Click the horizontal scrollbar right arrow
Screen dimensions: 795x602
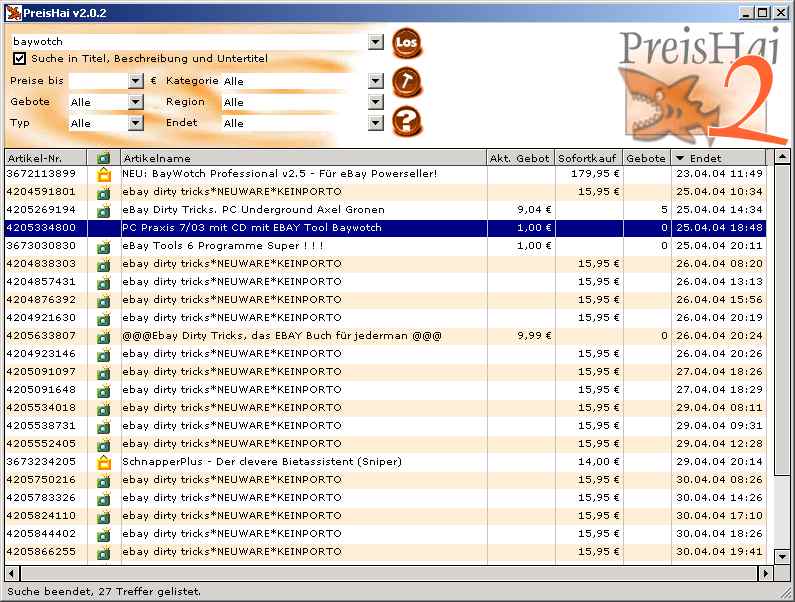(x=765, y=574)
